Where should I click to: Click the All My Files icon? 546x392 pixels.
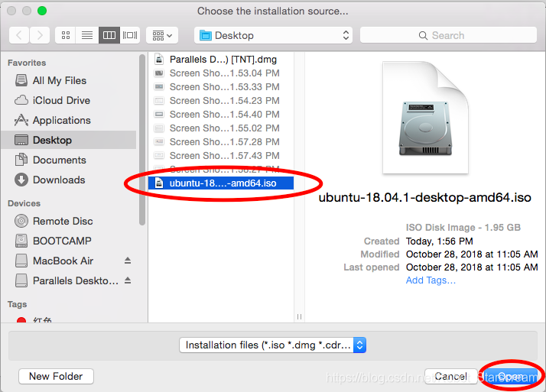21,80
